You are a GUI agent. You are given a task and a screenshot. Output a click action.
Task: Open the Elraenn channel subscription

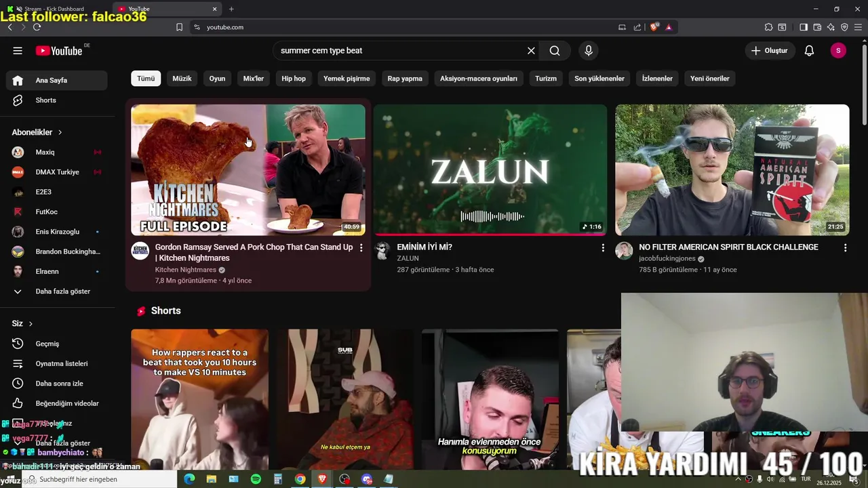click(x=57, y=272)
